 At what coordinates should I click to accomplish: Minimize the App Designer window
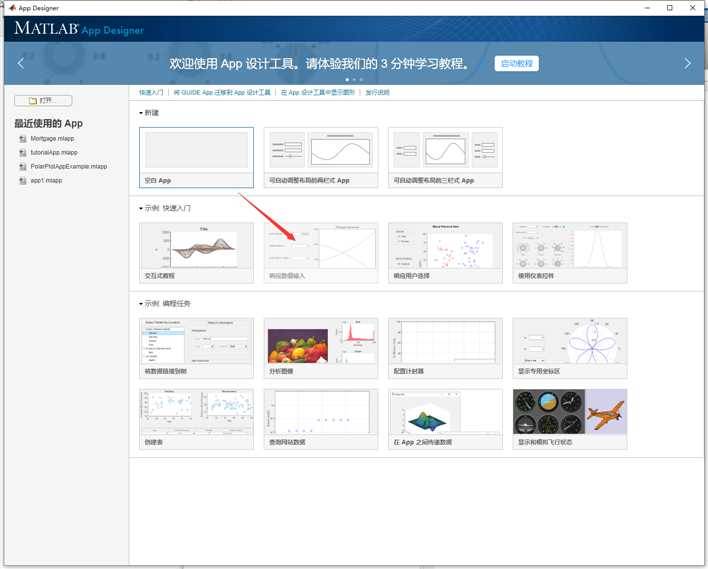[x=647, y=8]
